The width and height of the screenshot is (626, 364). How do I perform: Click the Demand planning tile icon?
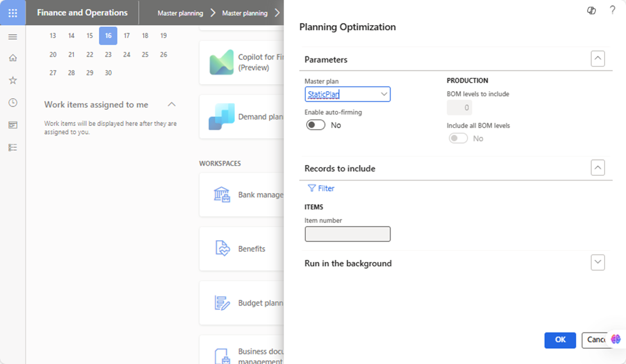click(221, 117)
